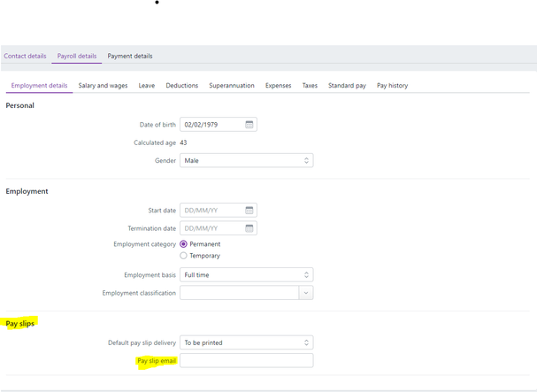Open the Termination date calendar picker
This screenshot has height=392, width=537.
coord(249,228)
